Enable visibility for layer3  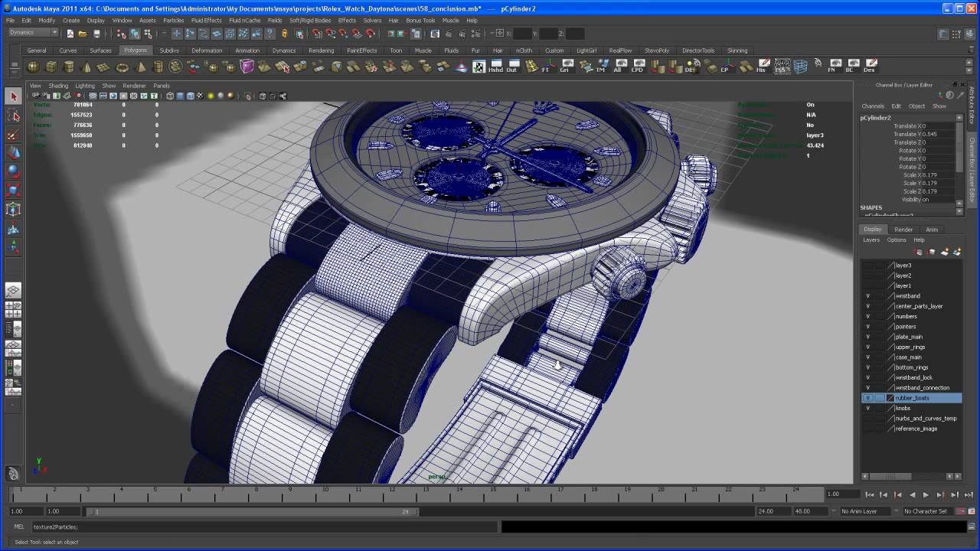867,266
